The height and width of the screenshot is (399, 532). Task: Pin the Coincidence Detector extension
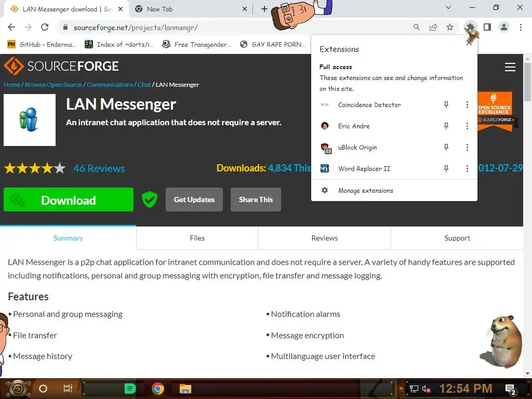point(446,105)
